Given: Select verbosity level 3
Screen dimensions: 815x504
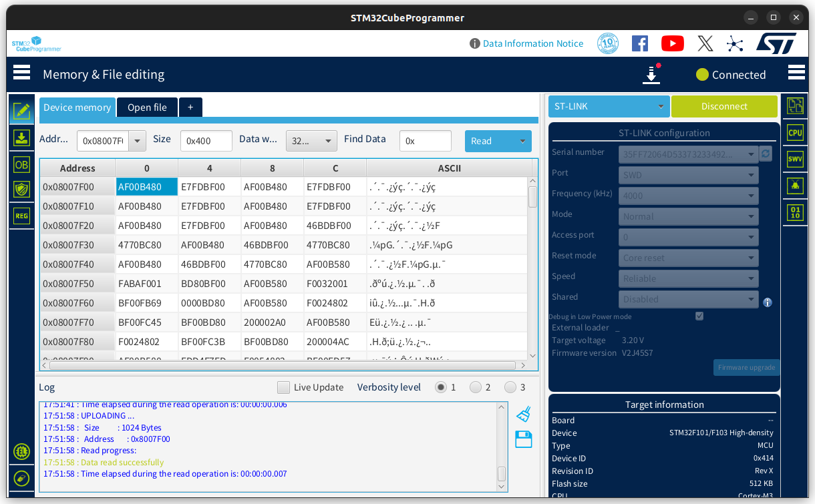Looking at the screenshot, I should pos(510,387).
